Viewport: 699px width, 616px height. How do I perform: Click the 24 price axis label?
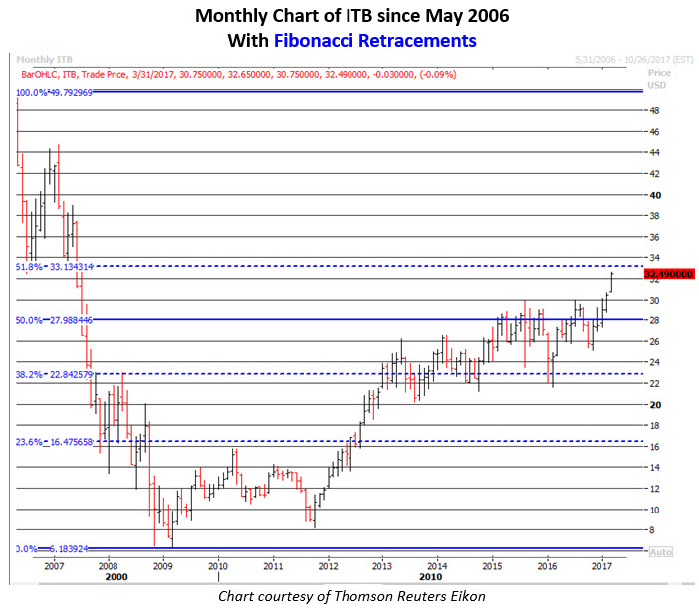(654, 362)
